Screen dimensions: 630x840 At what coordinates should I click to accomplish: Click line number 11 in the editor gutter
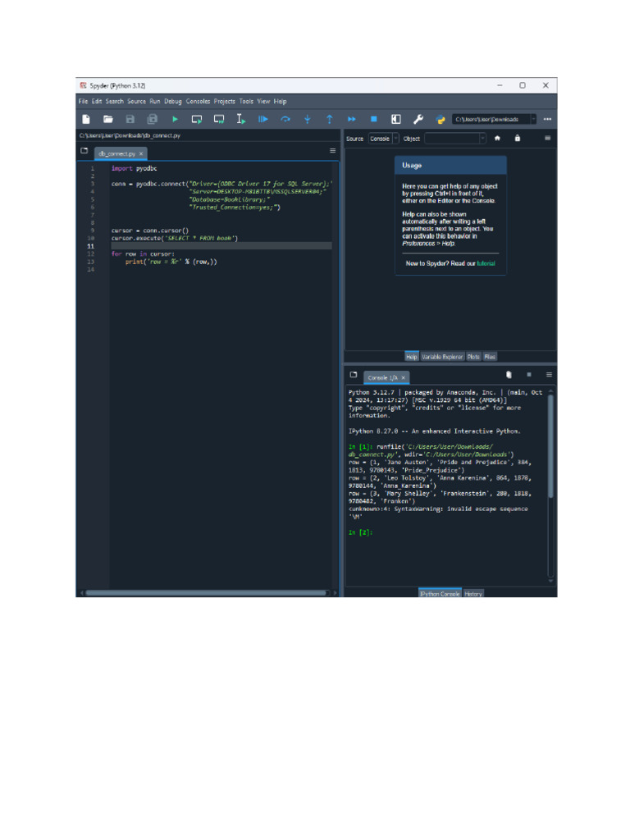pyautogui.click(x=90, y=246)
